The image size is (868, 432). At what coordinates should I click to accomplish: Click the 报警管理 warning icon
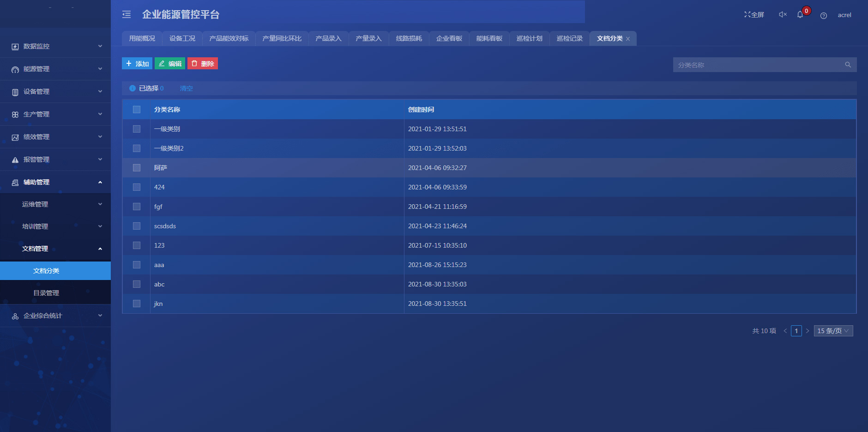click(x=15, y=160)
